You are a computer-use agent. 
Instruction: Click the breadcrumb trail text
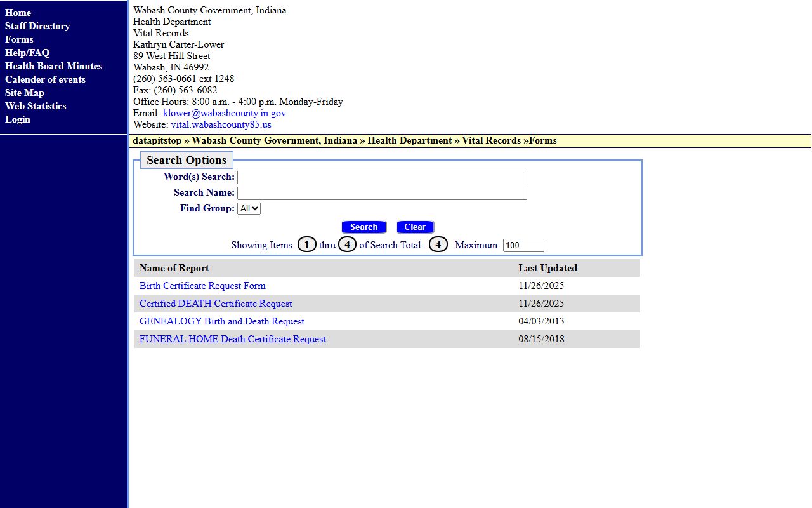344,140
